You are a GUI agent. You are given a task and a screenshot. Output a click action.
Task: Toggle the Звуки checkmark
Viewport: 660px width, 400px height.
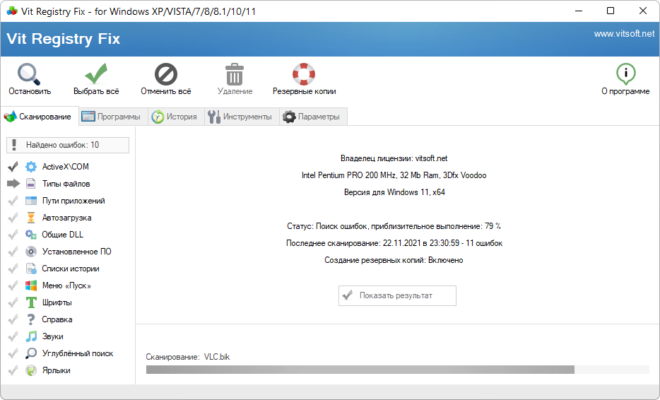(x=13, y=336)
